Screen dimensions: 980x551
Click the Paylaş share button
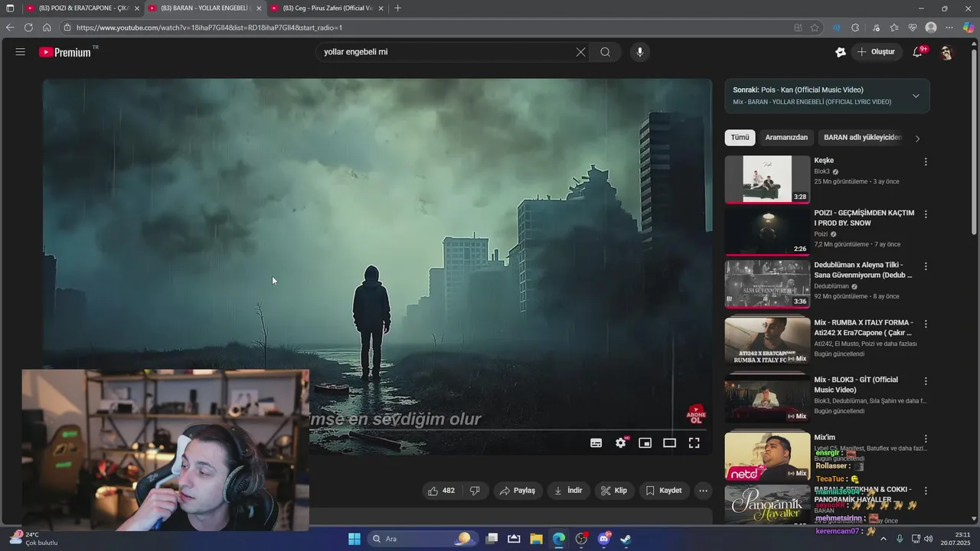coord(518,491)
